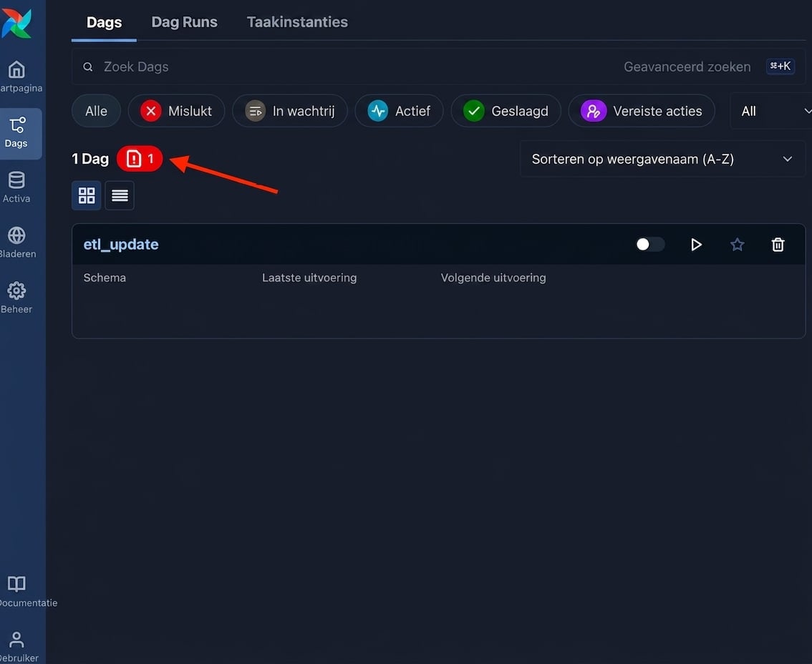Filter Dags by Mislukt state

177,111
